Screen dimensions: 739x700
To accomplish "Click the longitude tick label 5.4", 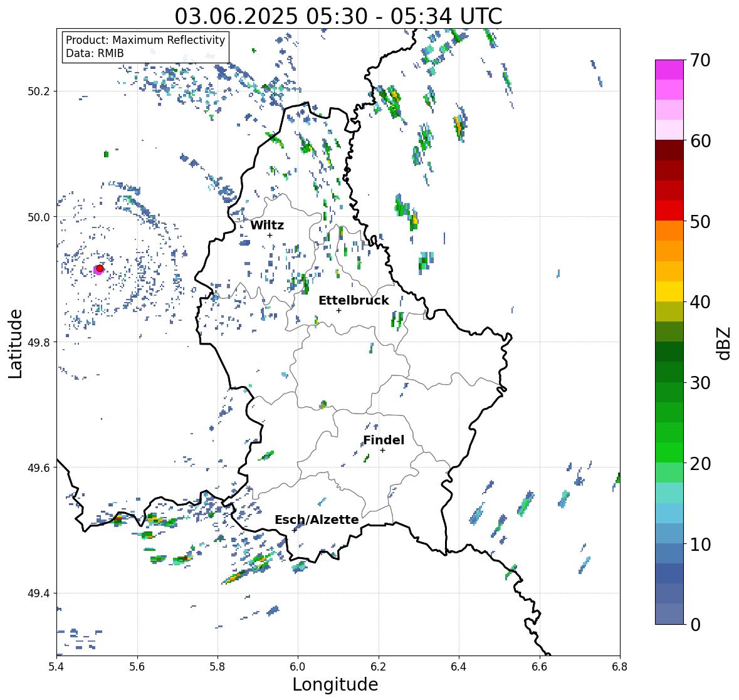I will tap(56, 667).
